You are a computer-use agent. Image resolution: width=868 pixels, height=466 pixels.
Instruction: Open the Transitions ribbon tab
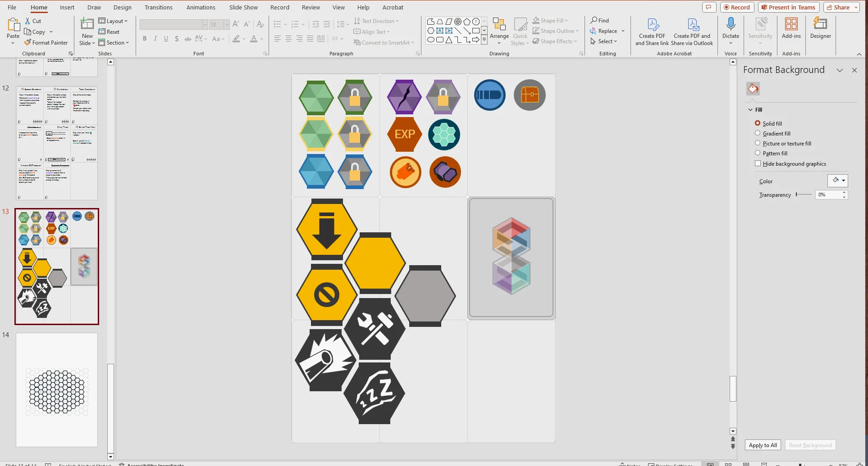coord(158,7)
